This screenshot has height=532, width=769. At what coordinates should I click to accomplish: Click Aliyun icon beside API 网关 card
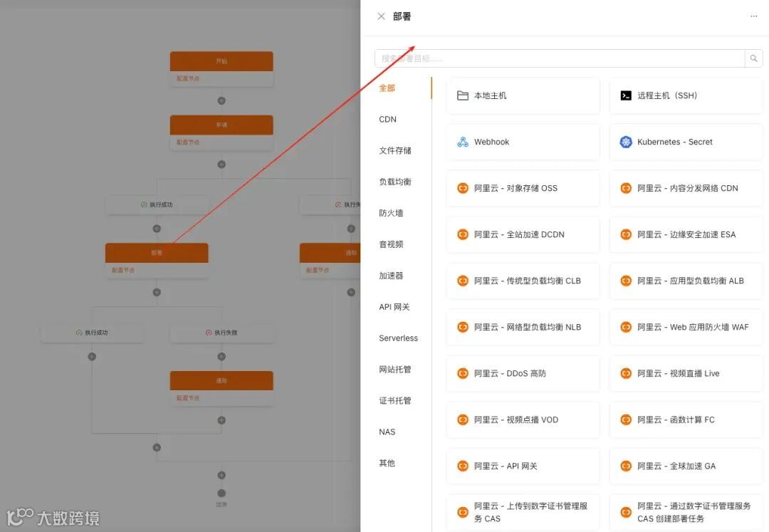(x=463, y=466)
